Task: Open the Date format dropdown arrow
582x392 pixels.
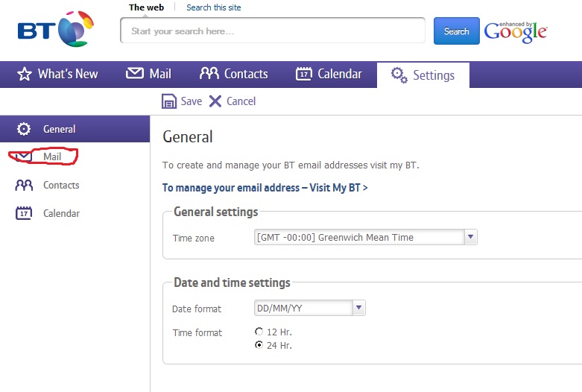Action: pos(358,308)
